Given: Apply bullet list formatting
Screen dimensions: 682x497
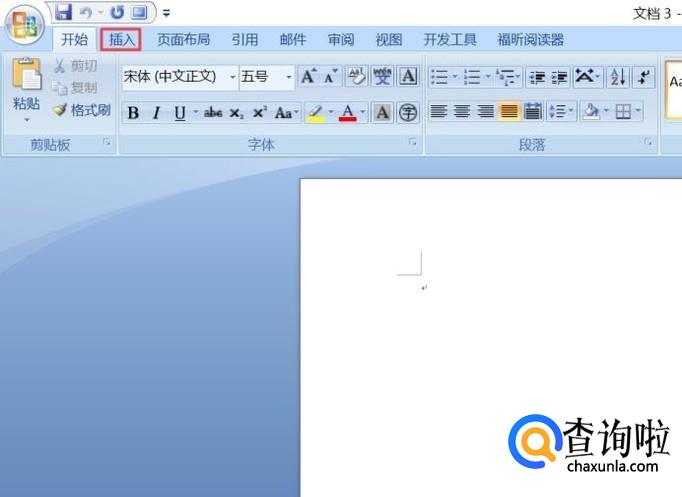Looking at the screenshot, I should 439,77.
